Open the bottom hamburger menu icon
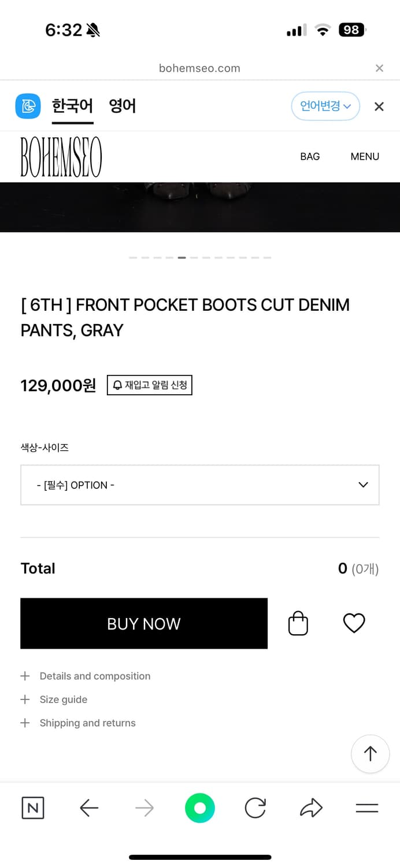Viewport: 400px width, 868px height. [x=366, y=808]
